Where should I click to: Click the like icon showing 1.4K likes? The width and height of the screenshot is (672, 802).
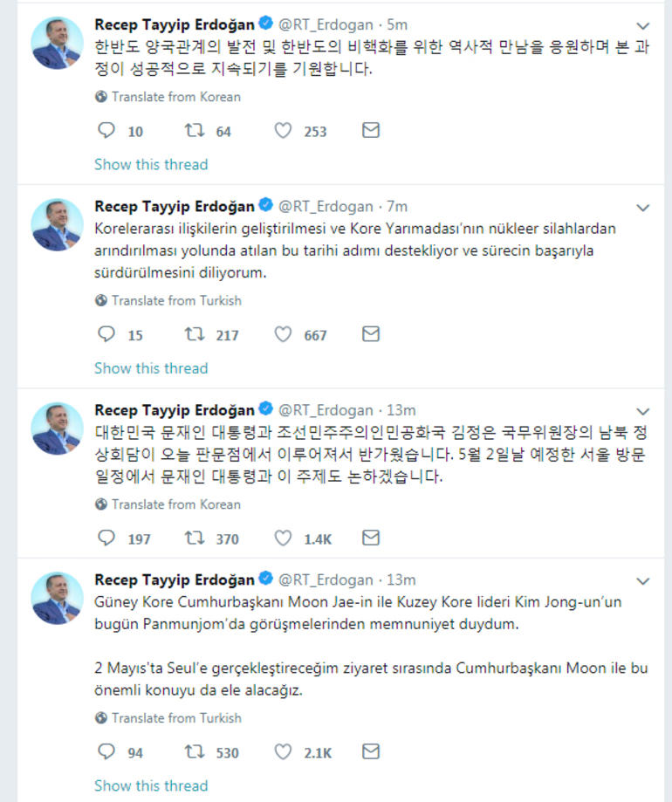coord(283,538)
